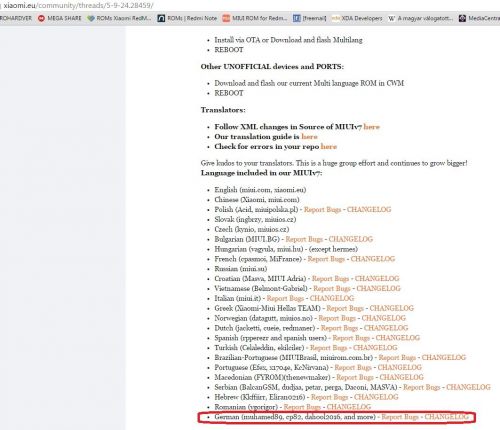Viewport: 500px width, 430px height.
Task: Open Macedonian CHANGELOG link
Action: [x=402, y=377]
